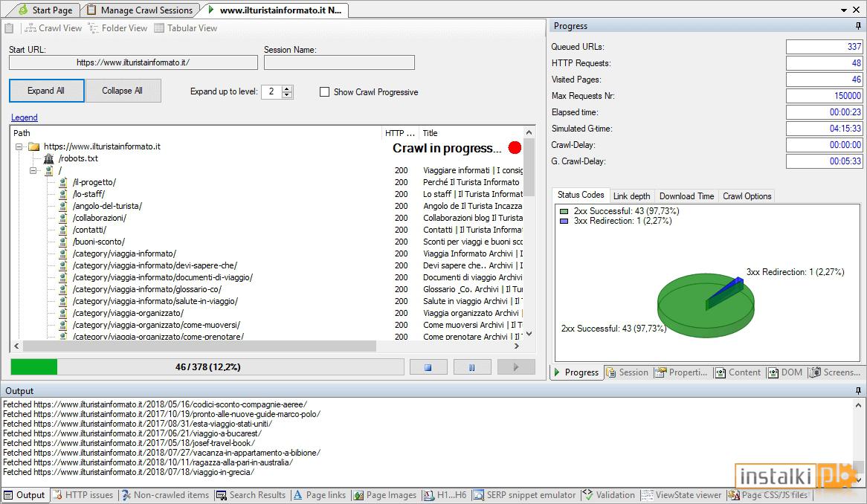Click the grayed play/resume crawl button

click(515, 367)
